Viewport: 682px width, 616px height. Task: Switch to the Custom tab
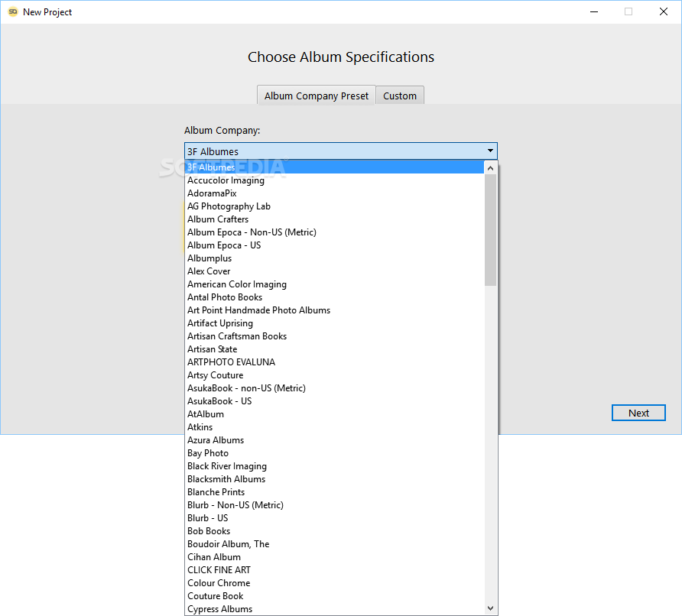pyautogui.click(x=400, y=96)
